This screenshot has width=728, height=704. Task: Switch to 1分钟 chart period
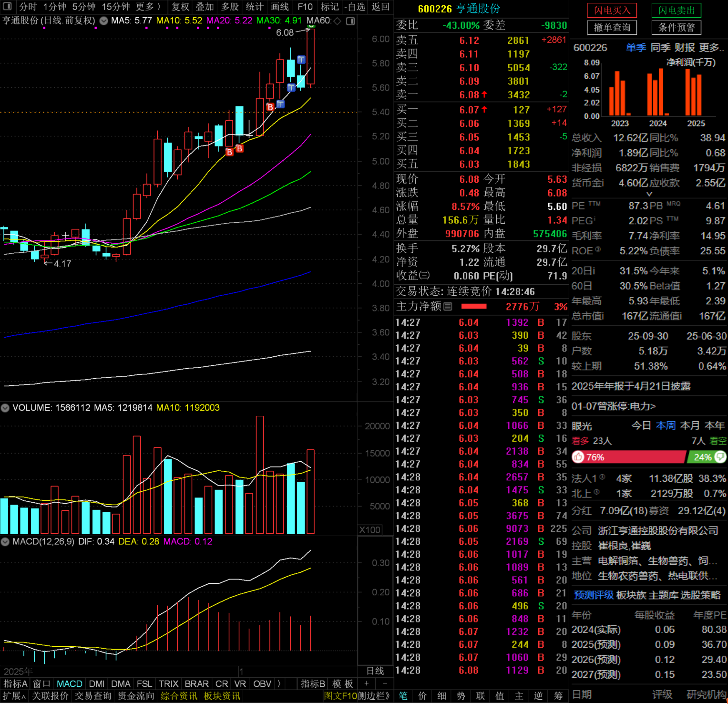(x=54, y=7)
